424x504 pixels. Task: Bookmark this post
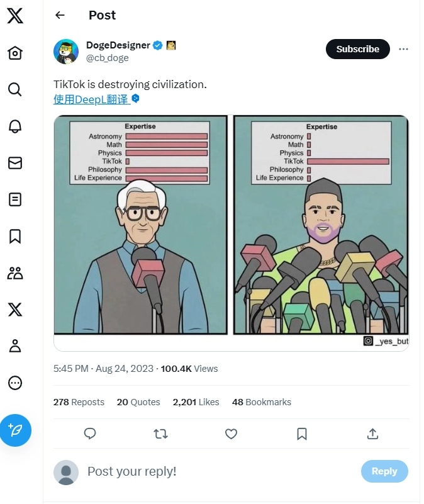click(x=301, y=434)
